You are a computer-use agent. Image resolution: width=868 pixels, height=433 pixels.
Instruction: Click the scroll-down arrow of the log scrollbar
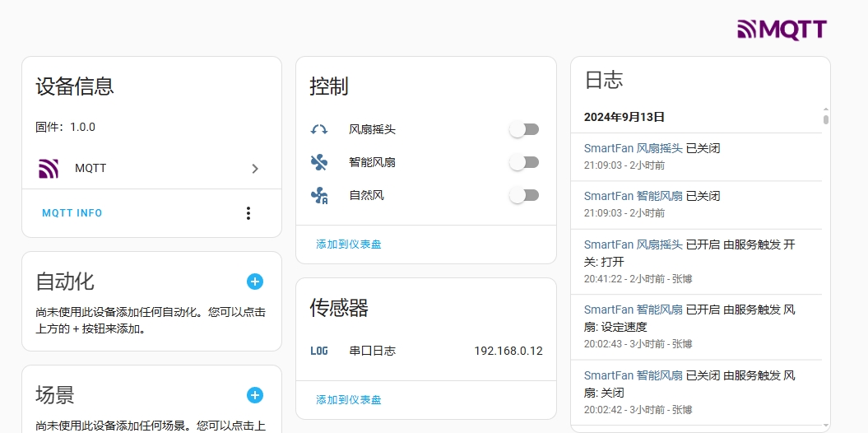826,426
